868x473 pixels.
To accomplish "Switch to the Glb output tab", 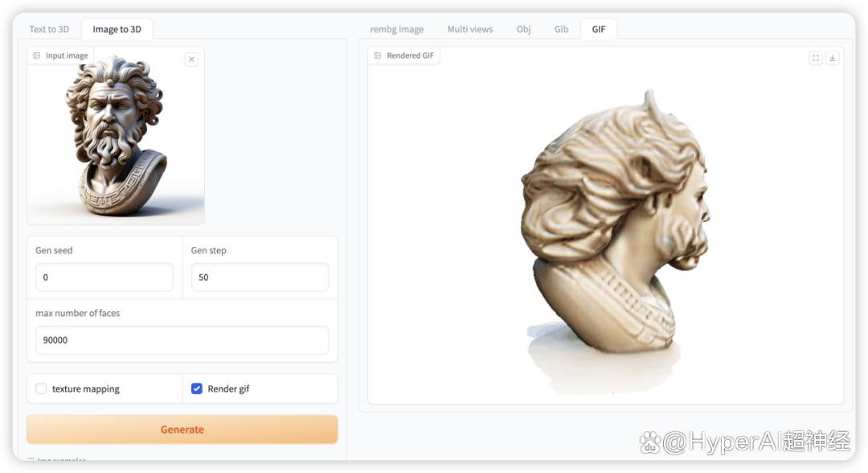I will [x=561, y=29].
